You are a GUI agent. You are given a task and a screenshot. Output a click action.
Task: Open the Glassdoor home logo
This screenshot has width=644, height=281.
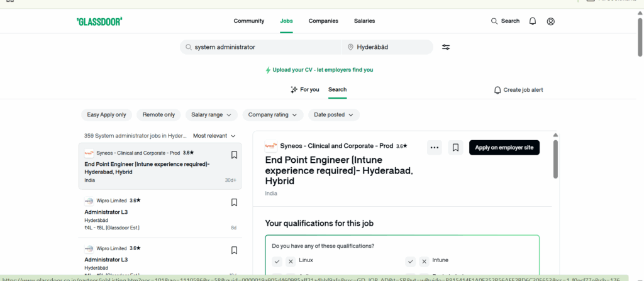pos(99,21)
